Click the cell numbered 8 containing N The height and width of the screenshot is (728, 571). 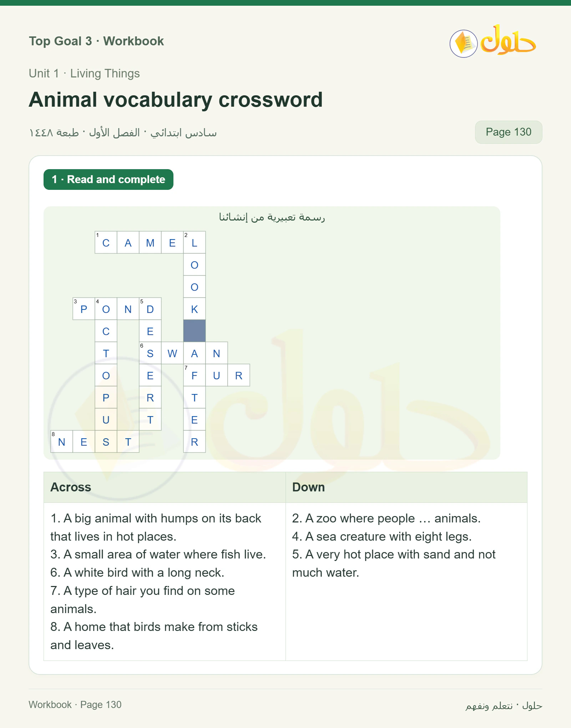tap(62, 441)
